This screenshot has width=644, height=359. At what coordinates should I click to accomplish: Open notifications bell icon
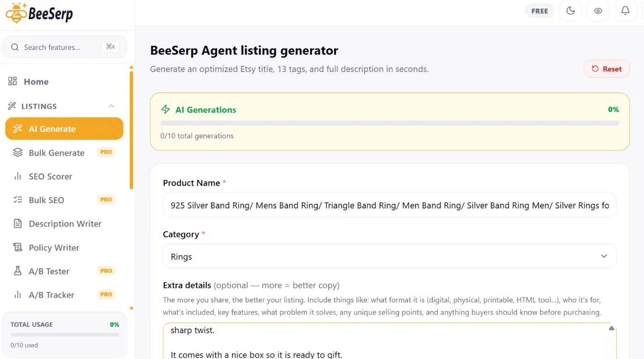click(625, 11)
